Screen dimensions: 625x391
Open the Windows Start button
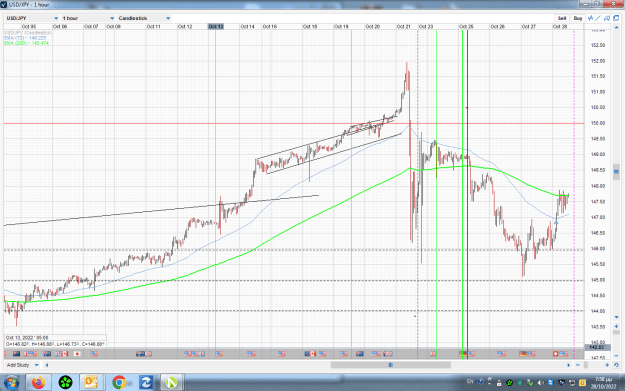coord(12,383)
